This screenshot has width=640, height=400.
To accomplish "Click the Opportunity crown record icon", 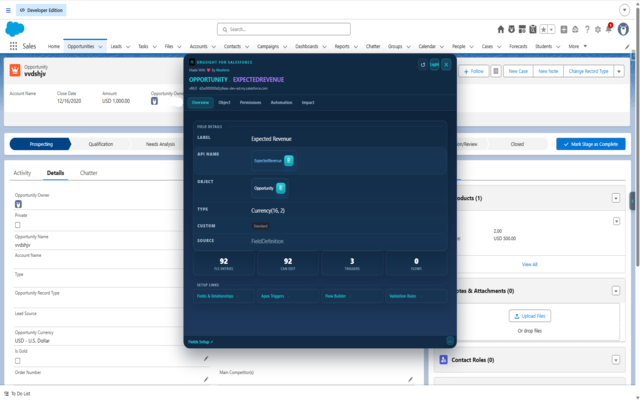I will (15, 70).
